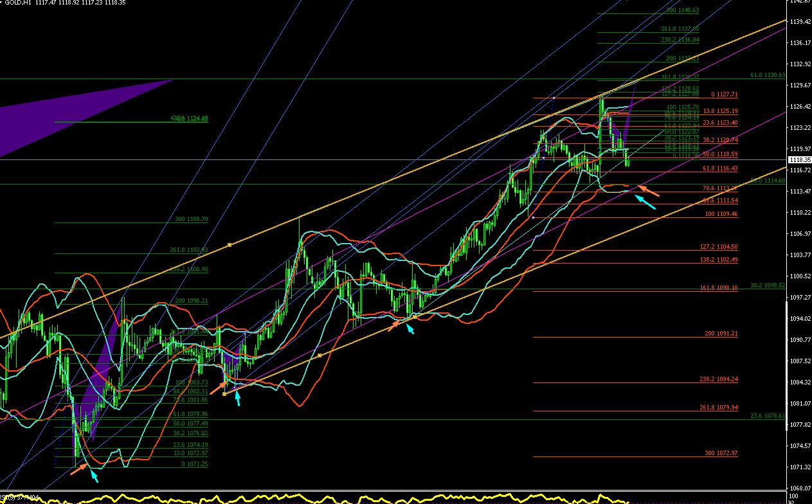Image resolution: width=812 pixels, height=504 pixels.
Task: Click the red extension label '138.2 1102.49'
Action: (x=719, y=260)
